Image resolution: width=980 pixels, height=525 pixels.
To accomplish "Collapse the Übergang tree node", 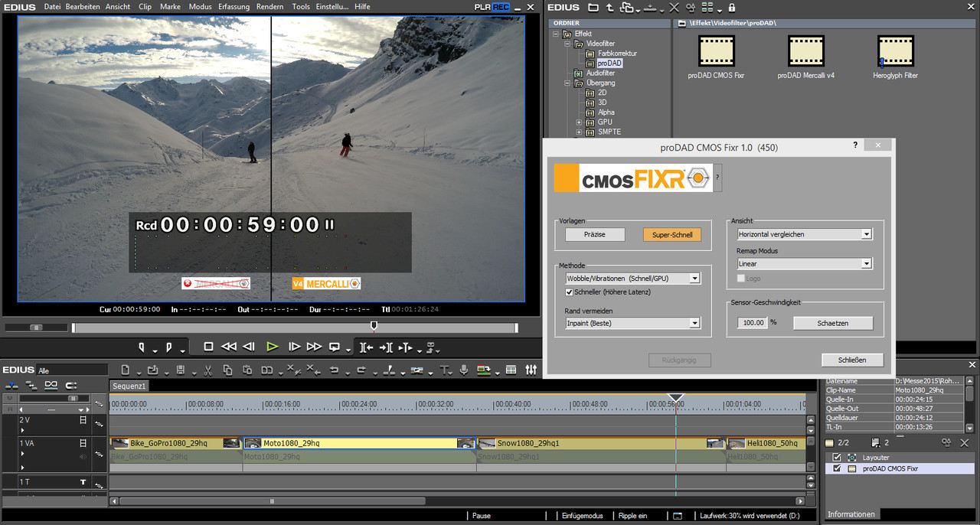I will [568, 83].
